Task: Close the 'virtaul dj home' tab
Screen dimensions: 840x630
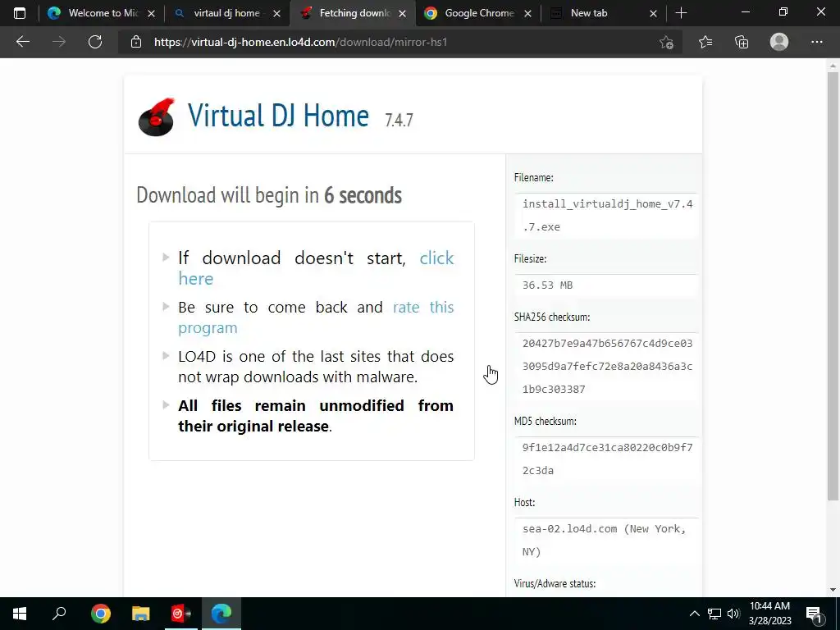Action: coord(276,13)
